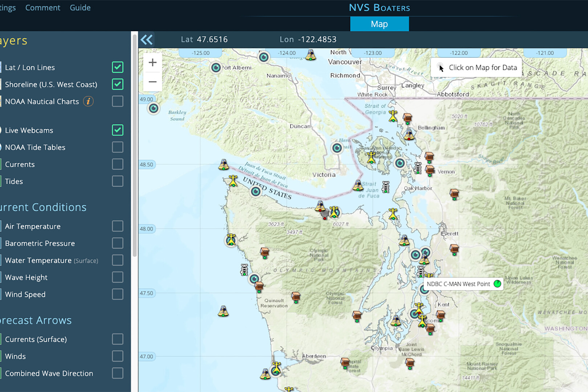Select brown shed station east of Oak Harbor

[454, 194]
